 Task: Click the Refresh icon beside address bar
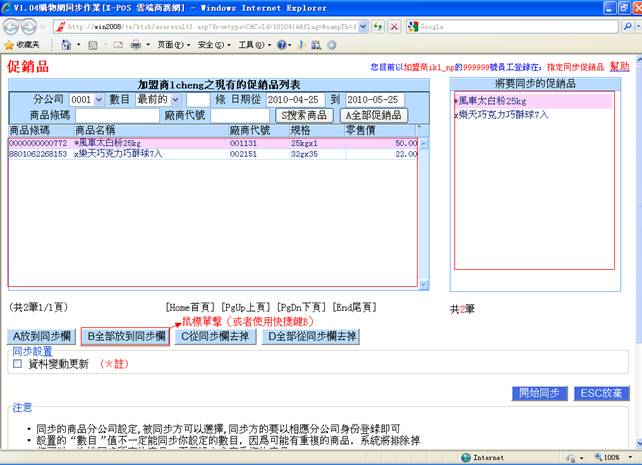pos(377,26)
